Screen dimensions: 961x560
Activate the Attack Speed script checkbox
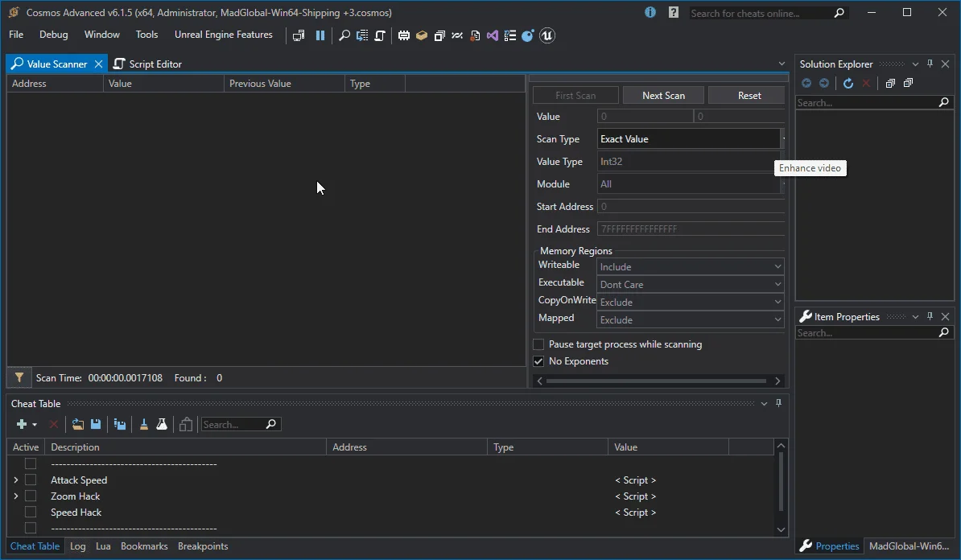pos(31,480)
